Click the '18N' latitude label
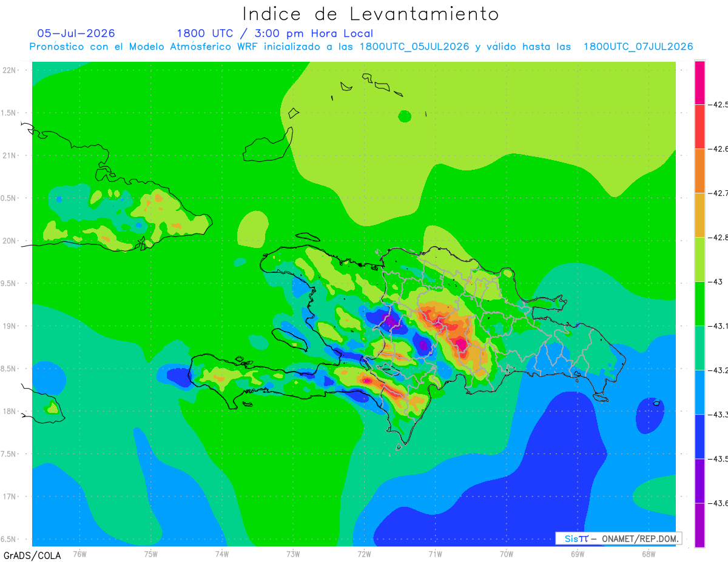 click(x=9, y=411)
